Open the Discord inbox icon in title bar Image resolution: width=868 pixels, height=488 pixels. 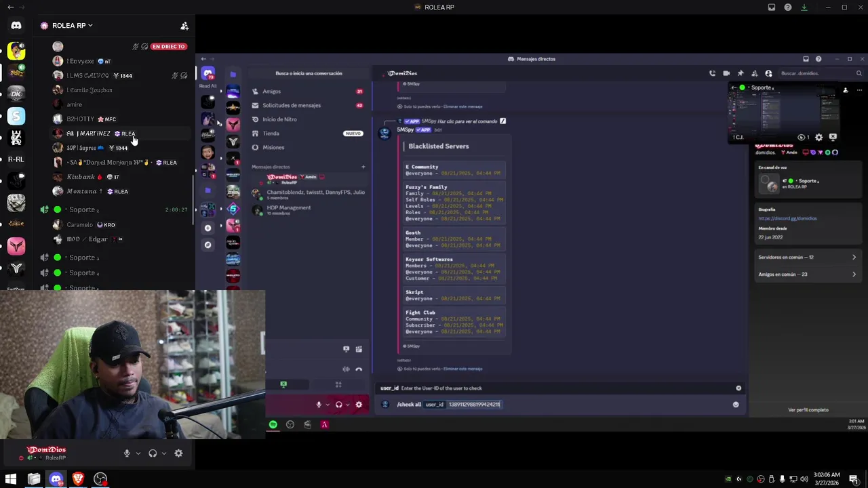pos(772,7)
